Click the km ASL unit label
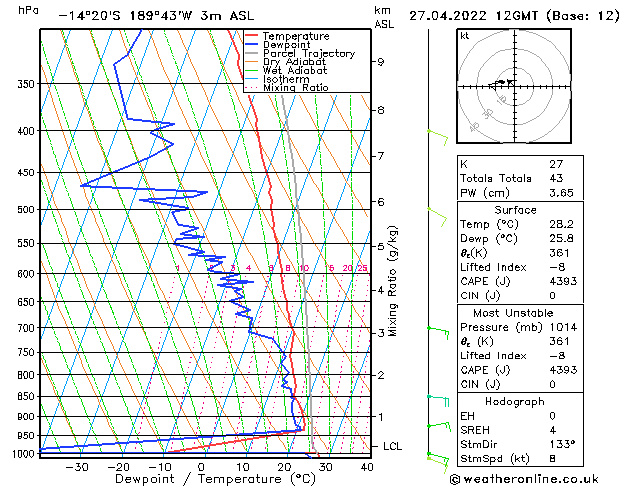This screenshot has height=486, width=629. click(384, 17)
